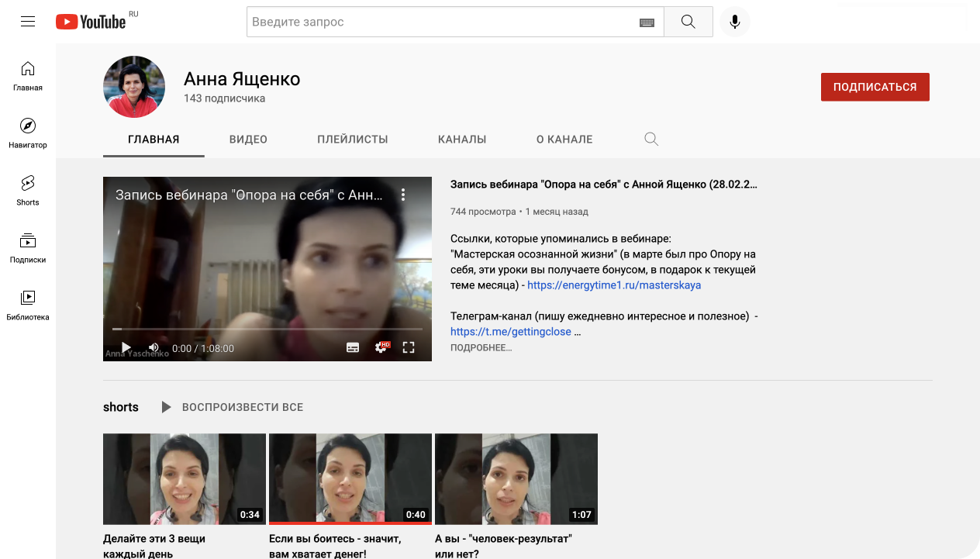This screenshot has height=559, width=980.
Task: Click Анна Ященко channel avatar
Action: pos(134,87)
